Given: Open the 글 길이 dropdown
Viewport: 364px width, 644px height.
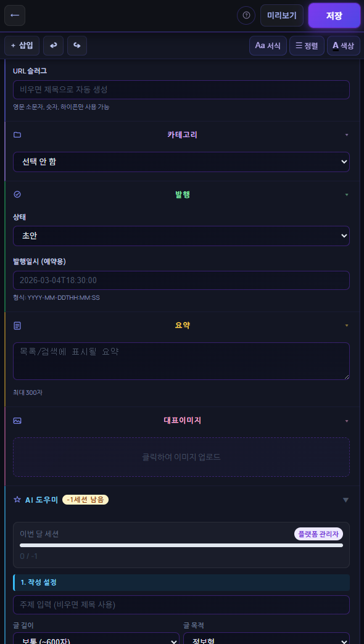Looking at the screenshot, I should tap(96, 640).
